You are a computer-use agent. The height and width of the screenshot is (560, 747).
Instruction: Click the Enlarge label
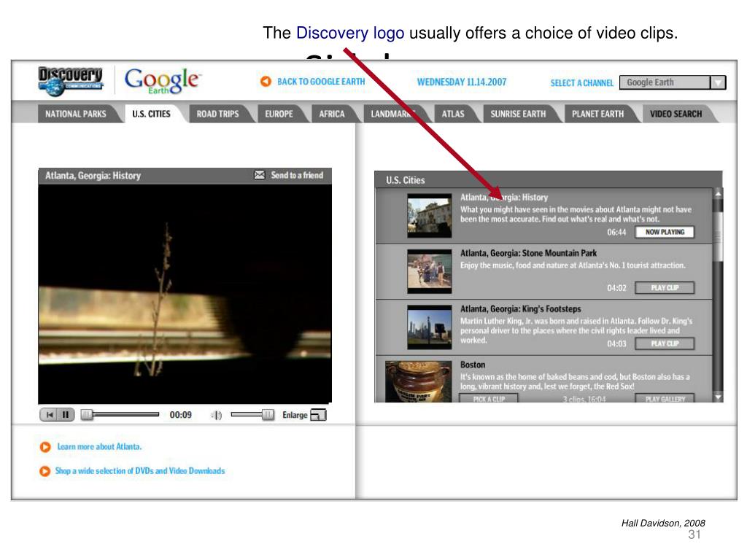295,415
